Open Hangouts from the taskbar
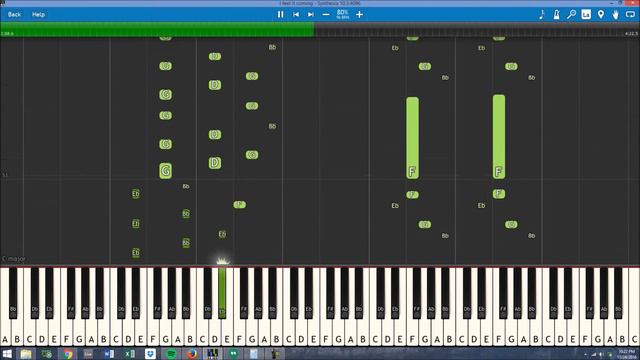 point(233,354)
